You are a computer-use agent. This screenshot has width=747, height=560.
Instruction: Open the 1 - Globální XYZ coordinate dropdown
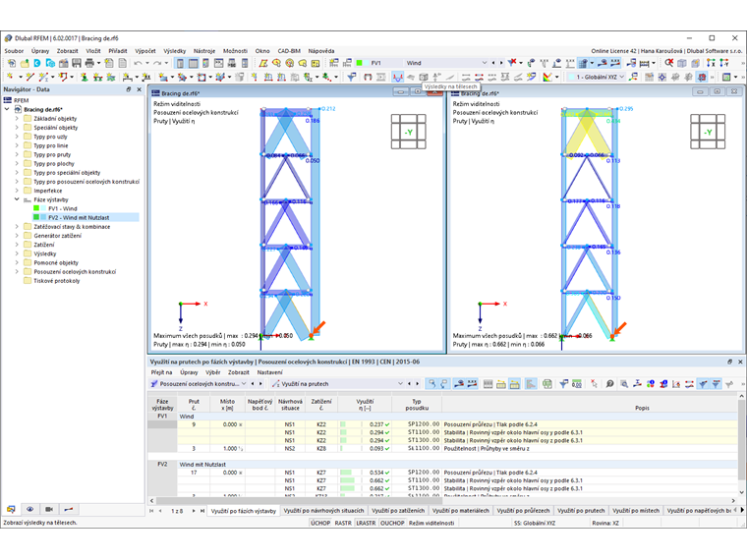point(622,77)
